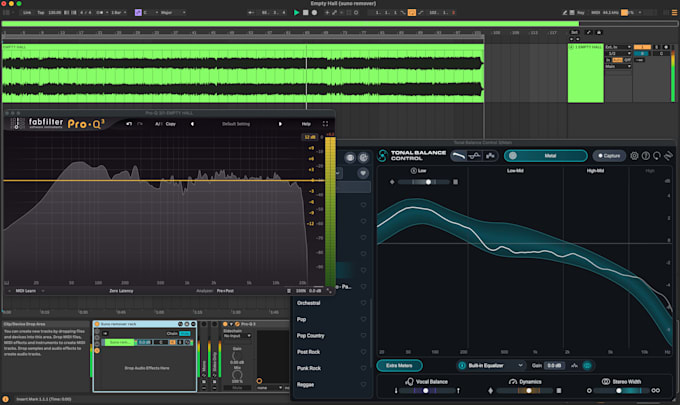Click the Tonal Balance help question icon
This screenshot has height=405, width=680.
click(x=646, y=156)
